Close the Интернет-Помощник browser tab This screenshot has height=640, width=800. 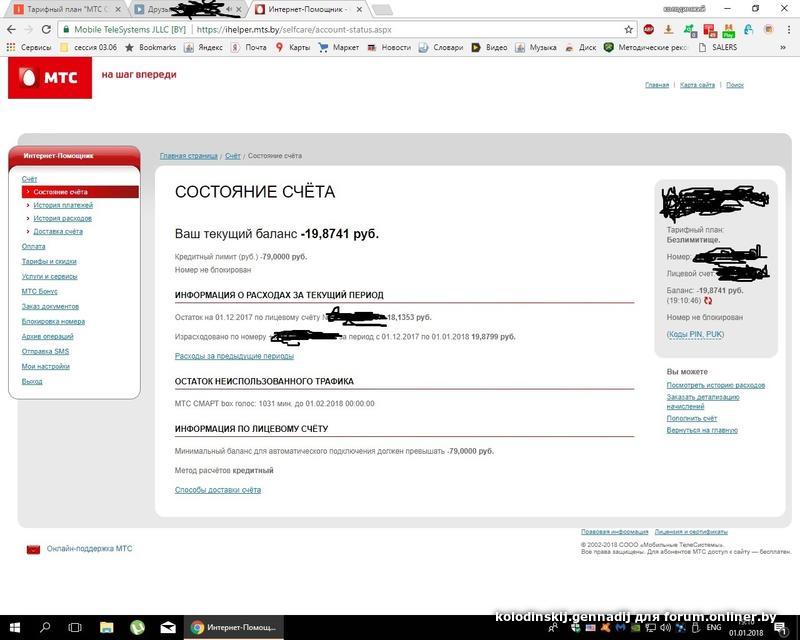coord(359,9)
